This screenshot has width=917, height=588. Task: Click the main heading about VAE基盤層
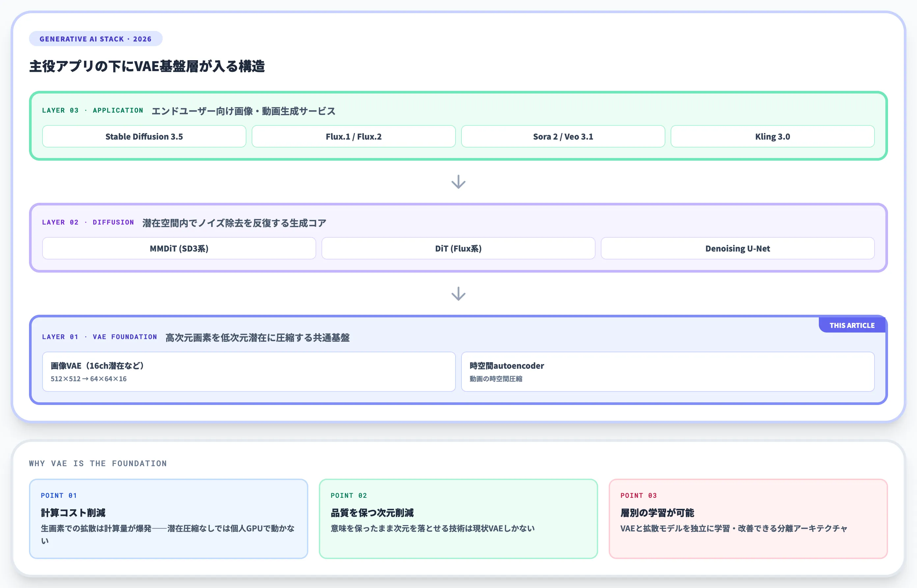(x=147, y=67)
